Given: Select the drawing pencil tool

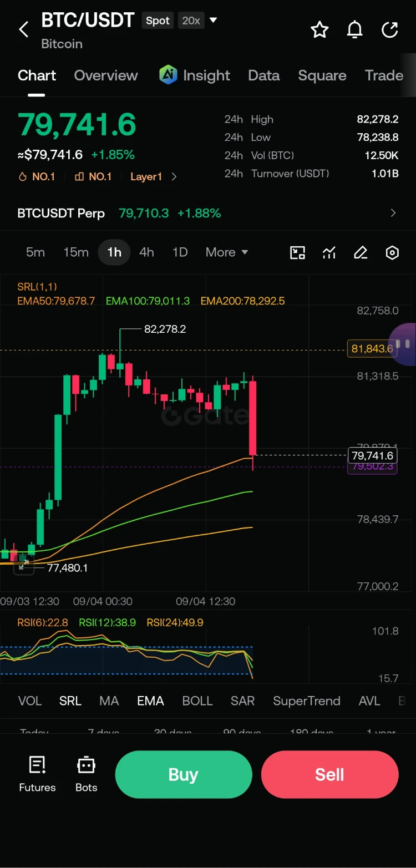Looking at the screenshot, I should coord(361,253).
